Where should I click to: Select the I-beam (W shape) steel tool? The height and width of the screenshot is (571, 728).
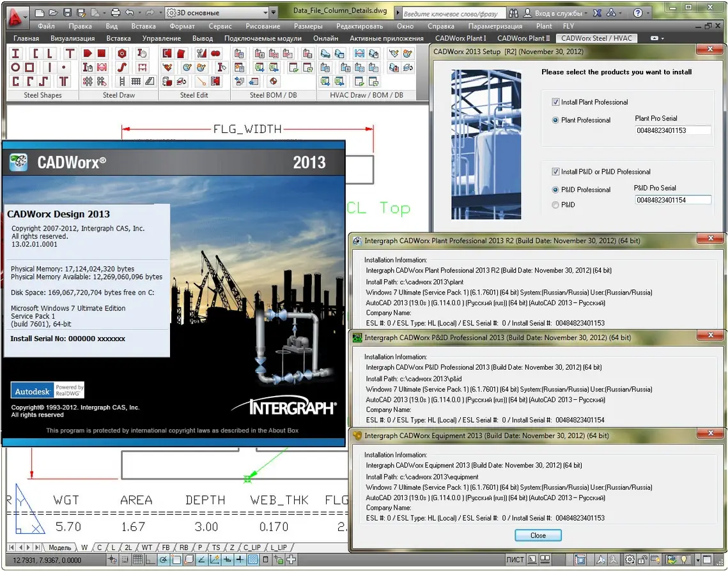pos(15,54)
